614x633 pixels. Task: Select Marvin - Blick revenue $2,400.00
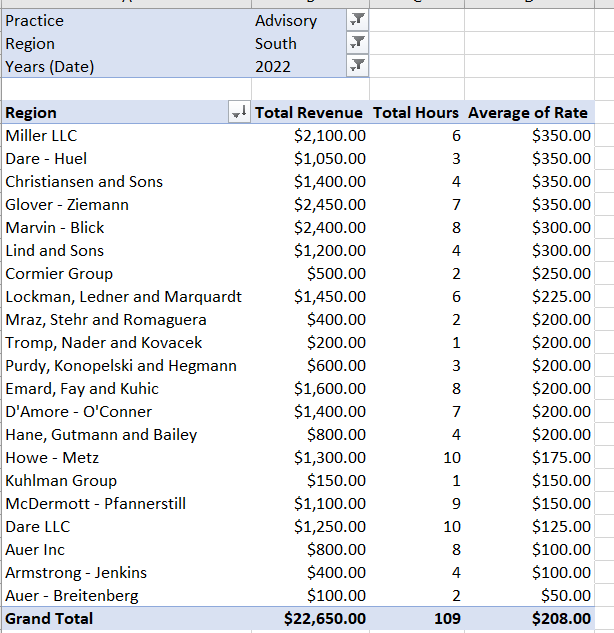[330, 228]
